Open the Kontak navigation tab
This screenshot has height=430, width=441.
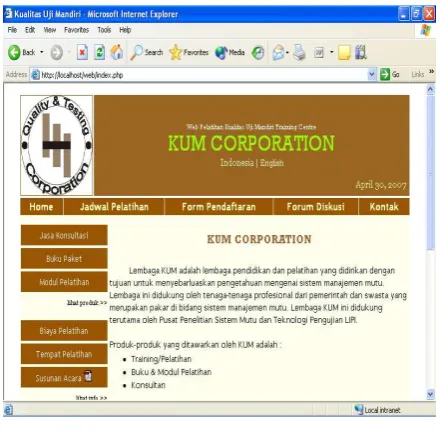[x=384, y=207]
